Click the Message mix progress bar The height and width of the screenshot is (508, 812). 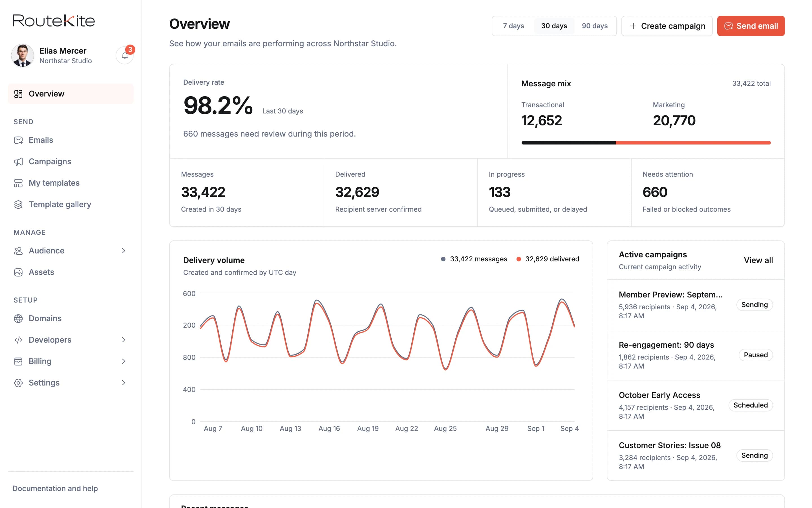pyautogui.click(x=646, y=143)
